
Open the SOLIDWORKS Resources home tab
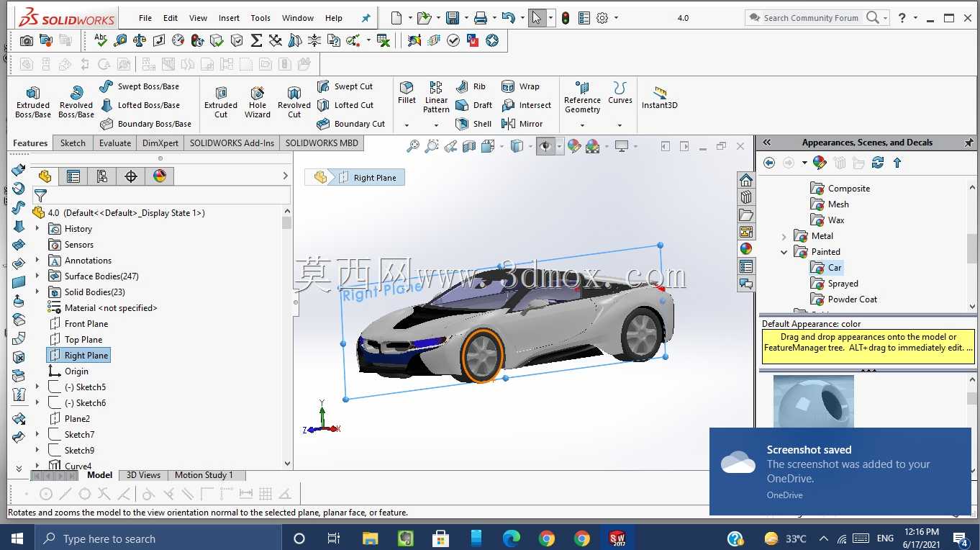(746, 180)
